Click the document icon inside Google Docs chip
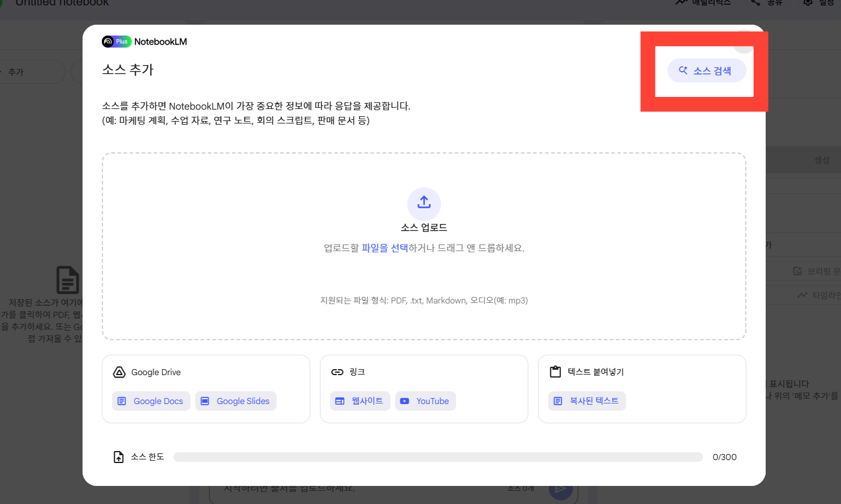841x504 pixels. coord(122,401)
